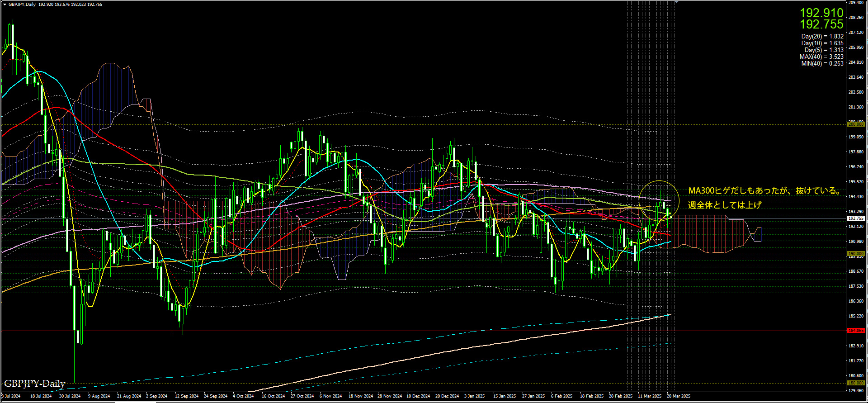Click the 2 Sep 2024 date label
This screenshot has width=868, height=403.
pos(156,396)
